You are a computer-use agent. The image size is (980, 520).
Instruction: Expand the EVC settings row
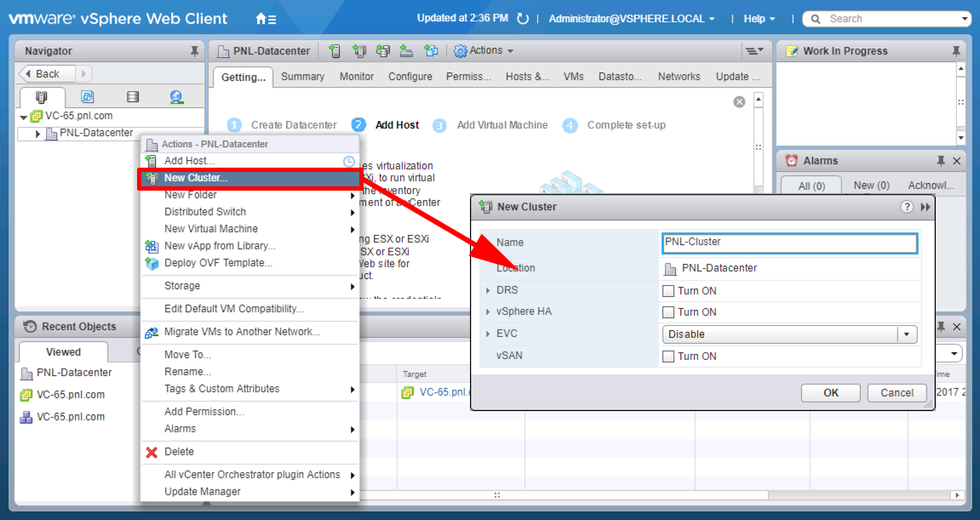tap(488, 334)
